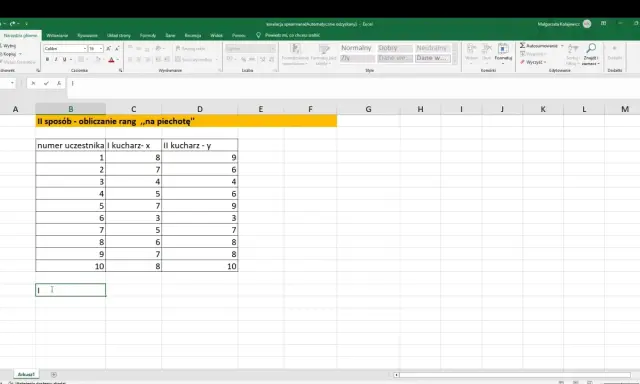The height and width of the screenshot is (384, 640).
Task: Click the Wytnij (cut) button
Action: click(8, 46)
